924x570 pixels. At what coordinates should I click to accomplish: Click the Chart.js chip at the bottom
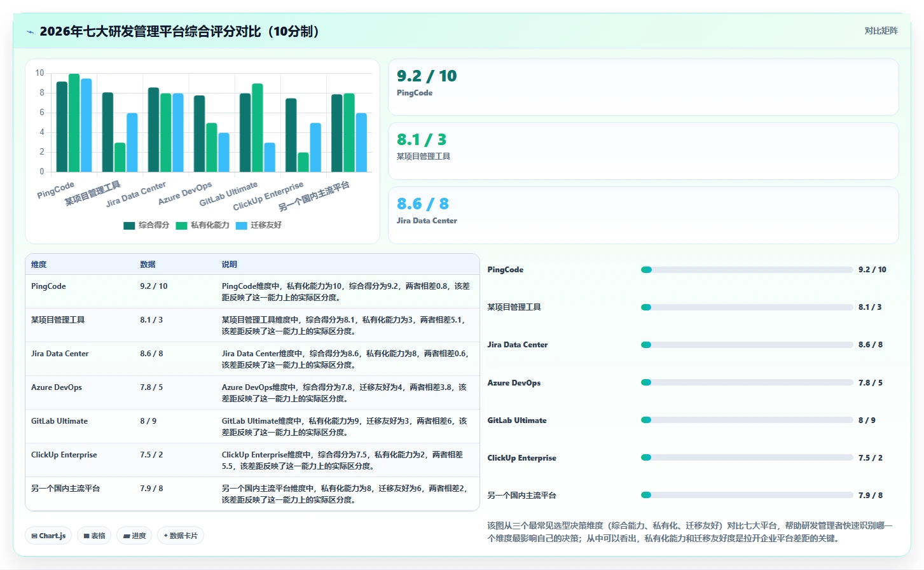point(48,536)
